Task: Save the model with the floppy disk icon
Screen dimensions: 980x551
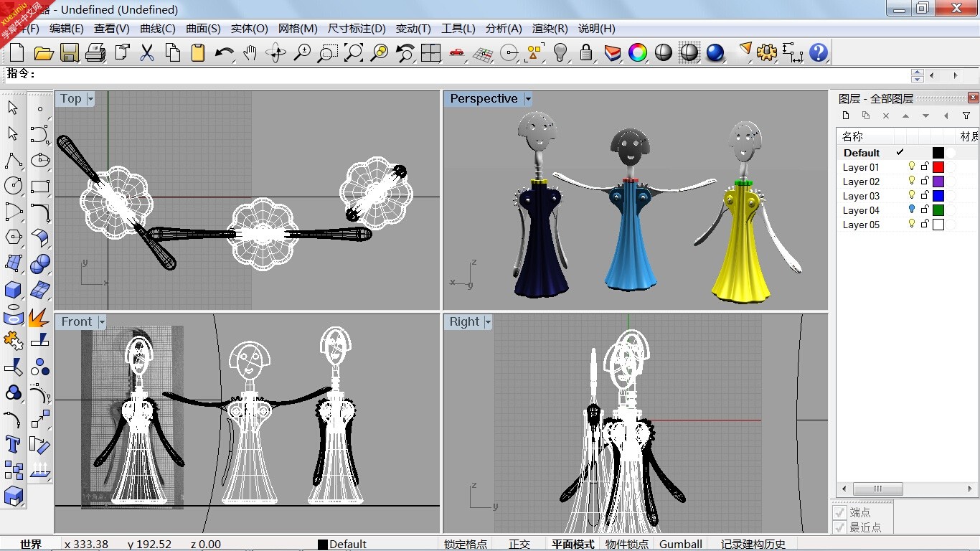Action: [x=70, y=52]
